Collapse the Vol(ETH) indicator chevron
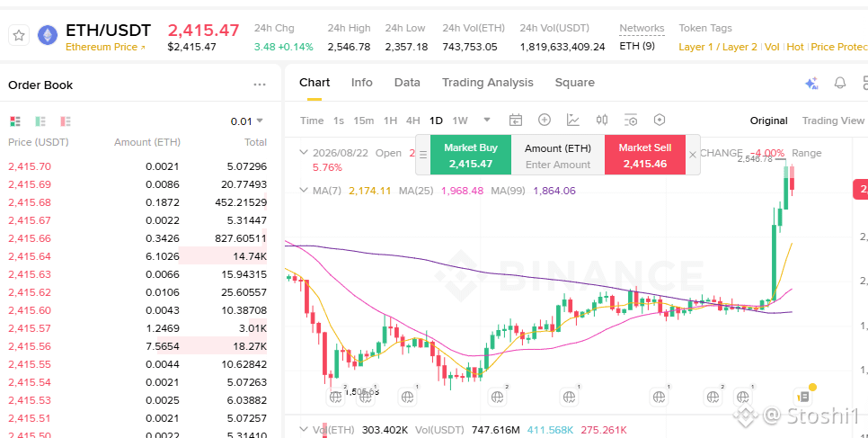Viewport: 868px width, 438px height. coord(304,429)
